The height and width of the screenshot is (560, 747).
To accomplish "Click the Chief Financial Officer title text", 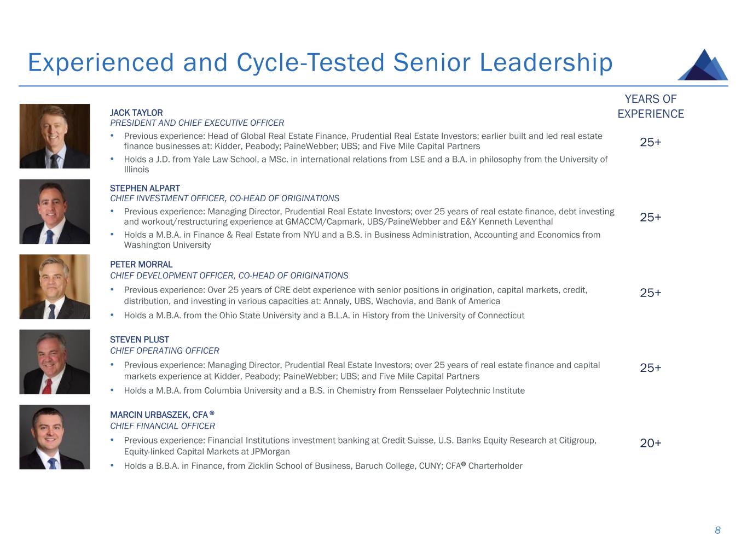I will (x=163, y=426).
